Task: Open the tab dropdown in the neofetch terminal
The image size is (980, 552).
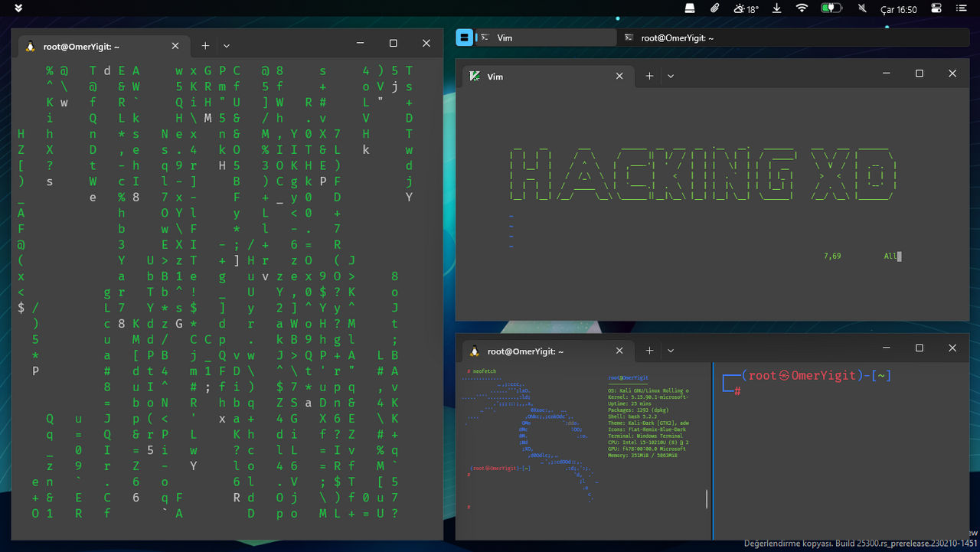Action: [x=671, y=350]
